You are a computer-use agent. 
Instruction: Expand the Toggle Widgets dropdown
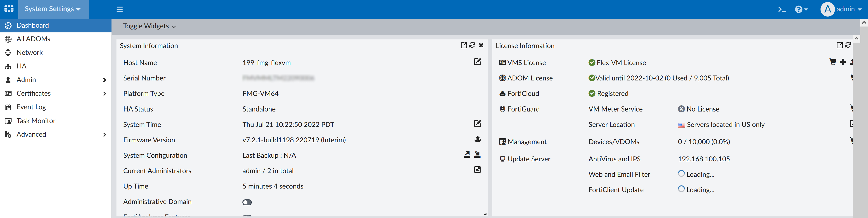point(149,26)
